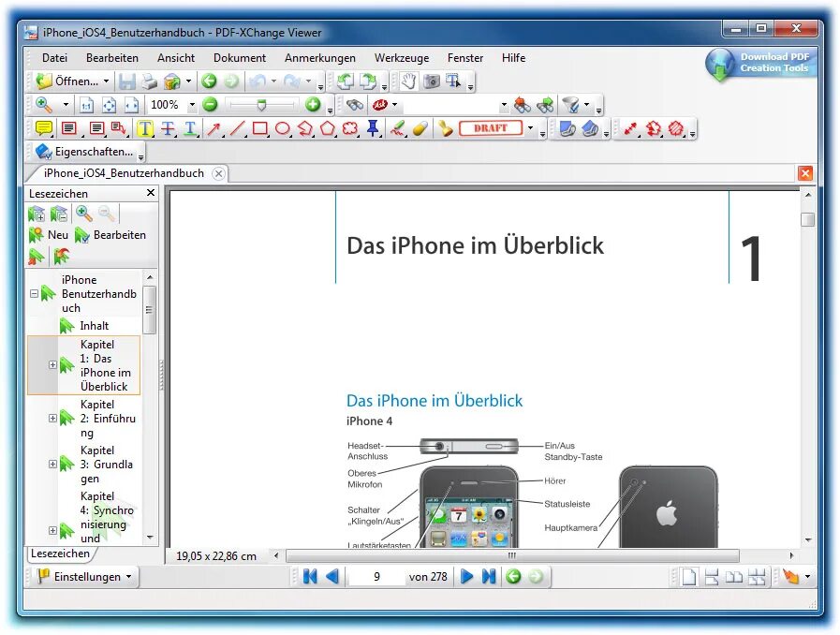Select the Strikeout Text tool
This screenshot has height=635, width=840.
pos(168,128)
